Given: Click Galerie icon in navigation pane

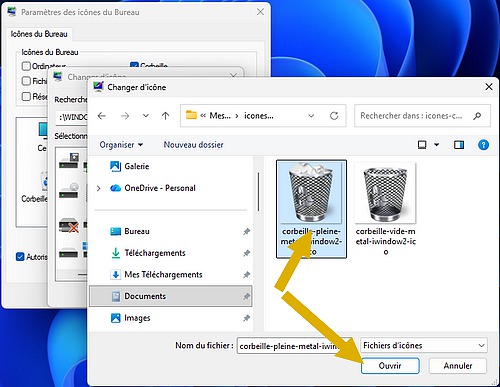Looking at the screenshot, I should click(x=115, y=166).
